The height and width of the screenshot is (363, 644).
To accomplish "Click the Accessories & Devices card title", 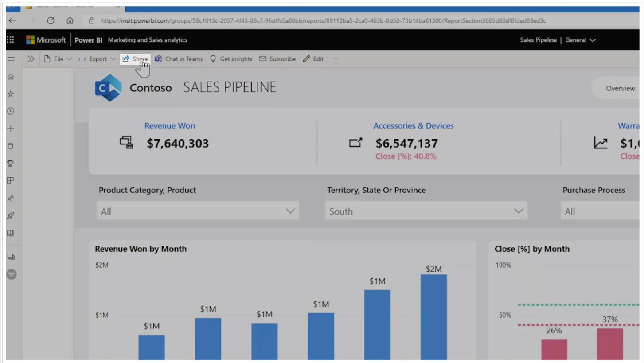I will tap(414, 126).
